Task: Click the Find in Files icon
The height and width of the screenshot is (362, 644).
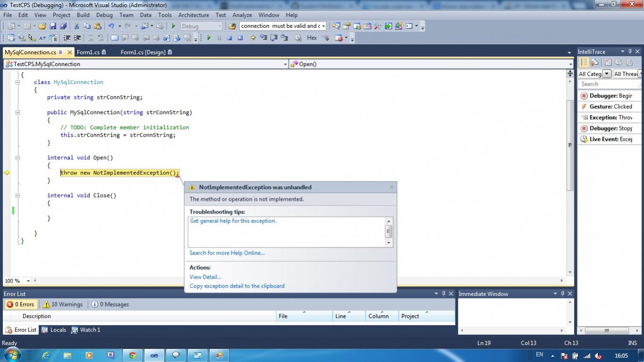Action: tap(232, 26)
